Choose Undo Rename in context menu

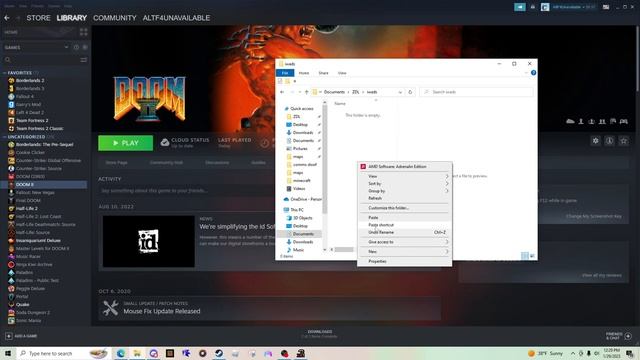pyautogui.click(x=404, y=232)
